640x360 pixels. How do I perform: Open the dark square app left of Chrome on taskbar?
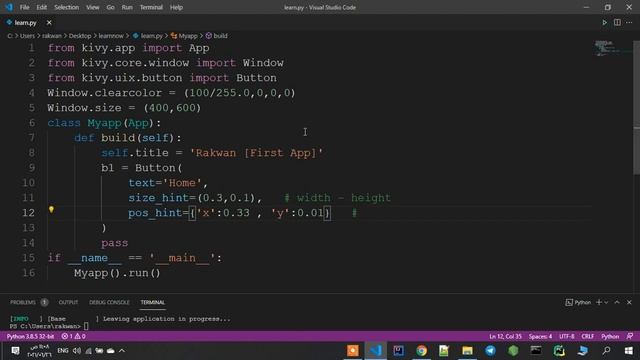point(399,351)
